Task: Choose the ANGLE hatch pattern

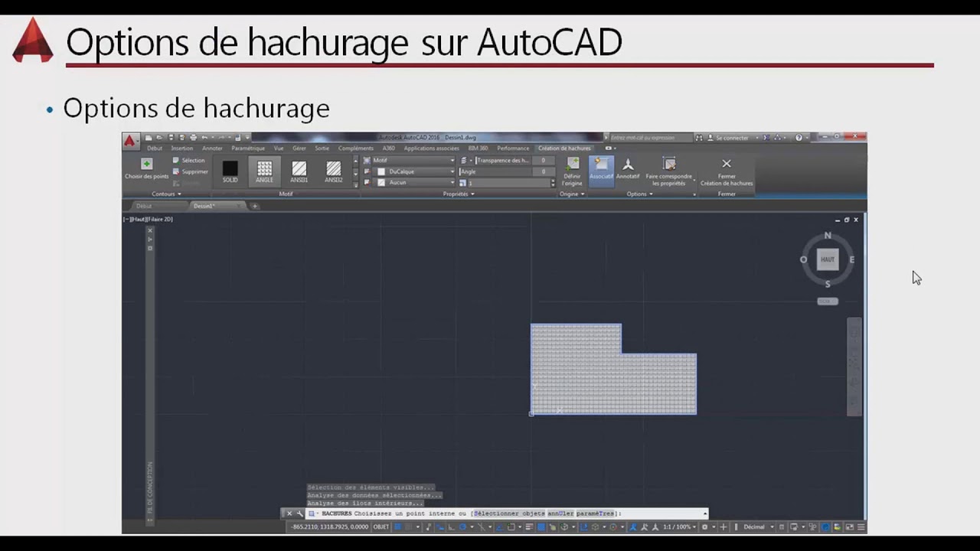Action: [264, 171]
